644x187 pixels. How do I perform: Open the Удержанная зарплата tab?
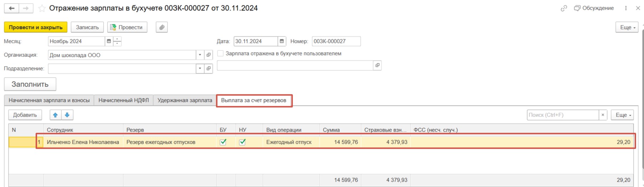(185, 100)
